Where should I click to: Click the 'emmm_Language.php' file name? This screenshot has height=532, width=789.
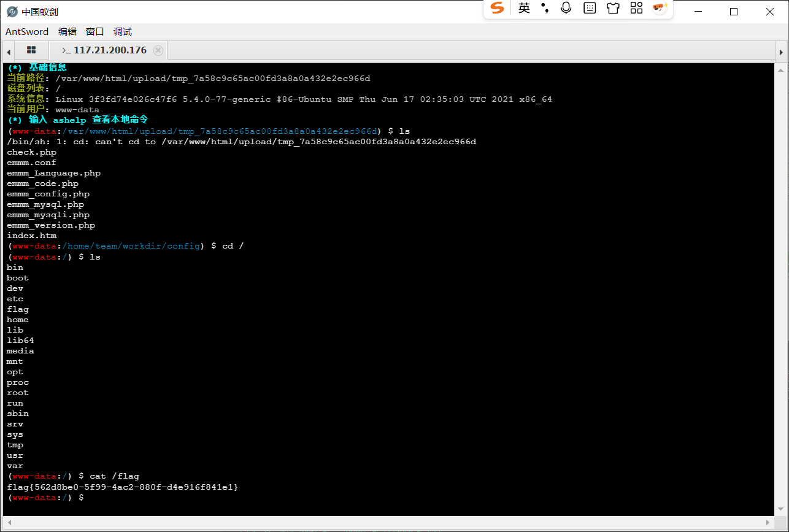click(53, 173)
